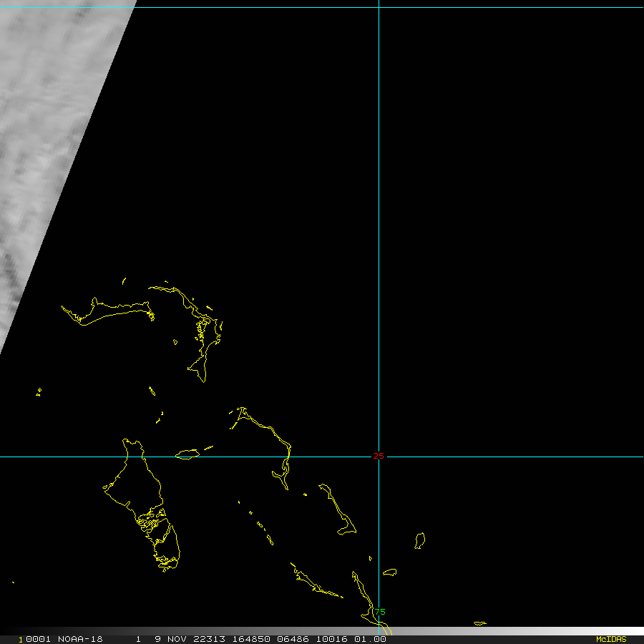This screenshot has width=644, height=644.
Task: Click the 01.00 resolution value
Action: point(372,639)
